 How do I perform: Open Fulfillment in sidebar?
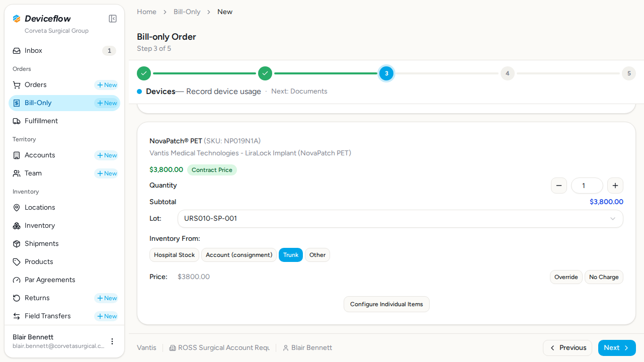64,121
